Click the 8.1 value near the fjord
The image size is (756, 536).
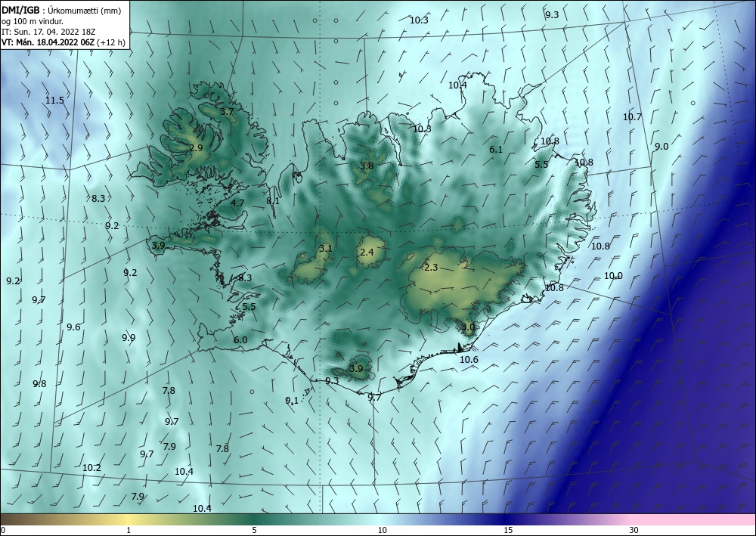tap(273, 201)
